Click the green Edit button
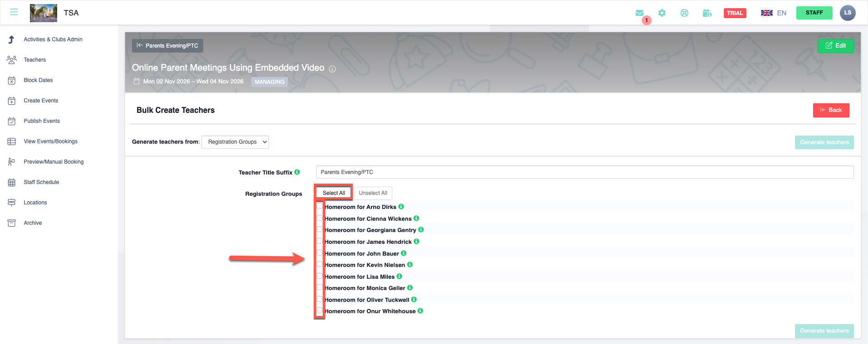The width and height of the screenshot is (868, 344). pos(835,46)
